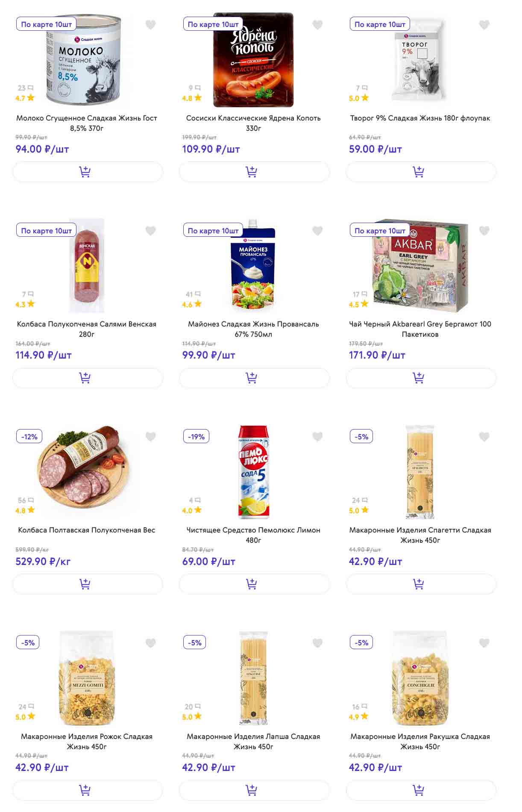This screenshot has width=522, height=812.
Task: Favorite the condensed milk with heart icon
Action: [x=150, y=25]
